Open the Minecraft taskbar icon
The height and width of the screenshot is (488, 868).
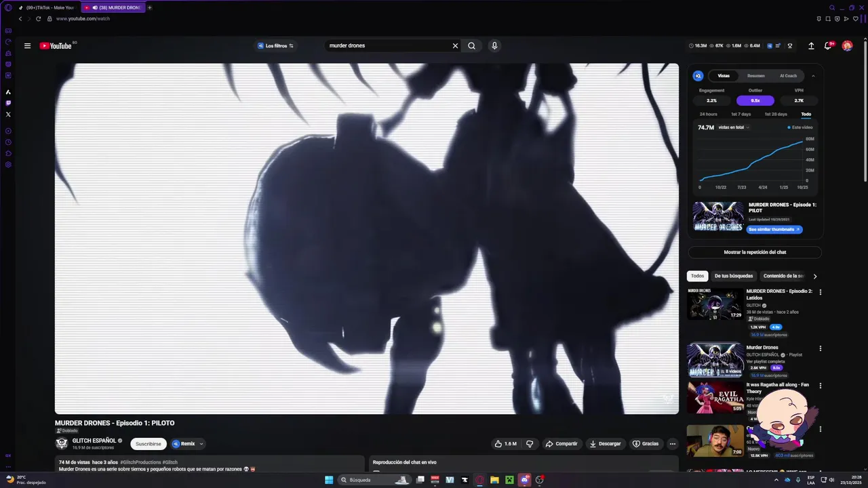pyautogui.click(x=509, y=480)
